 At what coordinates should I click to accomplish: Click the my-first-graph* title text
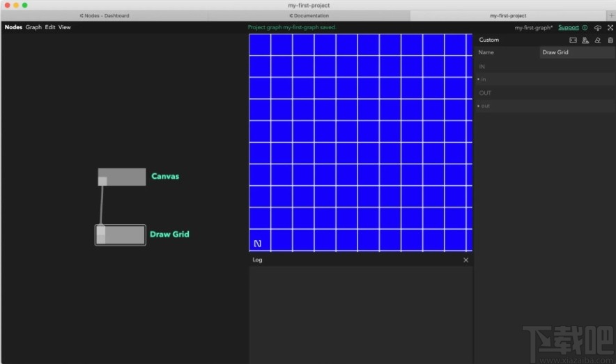point(534,27)
